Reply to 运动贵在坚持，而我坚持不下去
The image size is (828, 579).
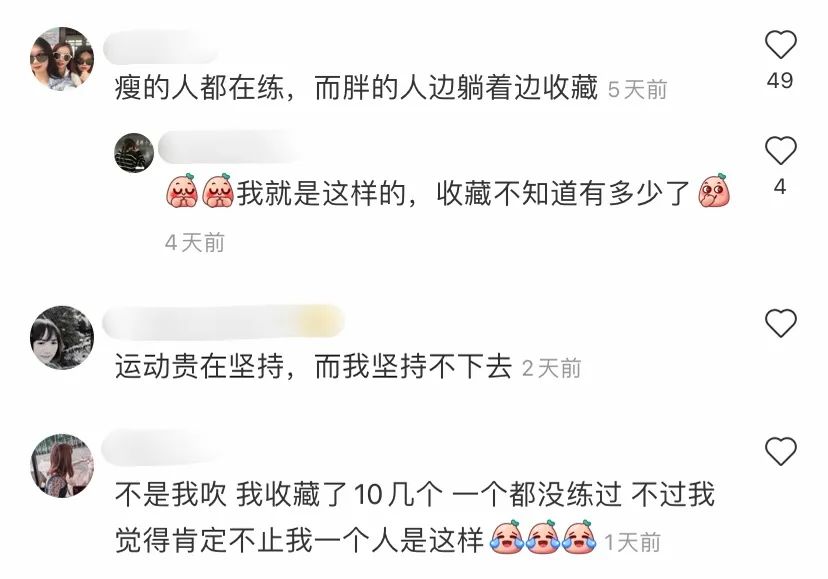[x=314, y=366]
